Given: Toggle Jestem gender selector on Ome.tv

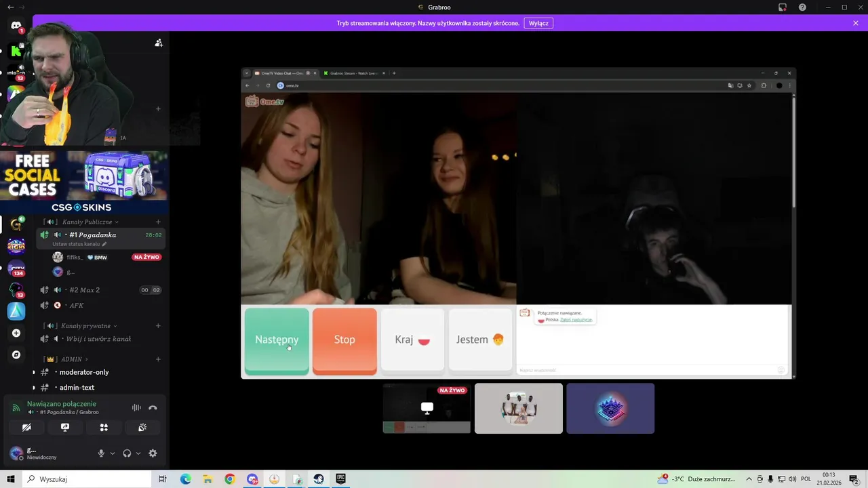Looking at the screenshot, I should click(480, 340).
